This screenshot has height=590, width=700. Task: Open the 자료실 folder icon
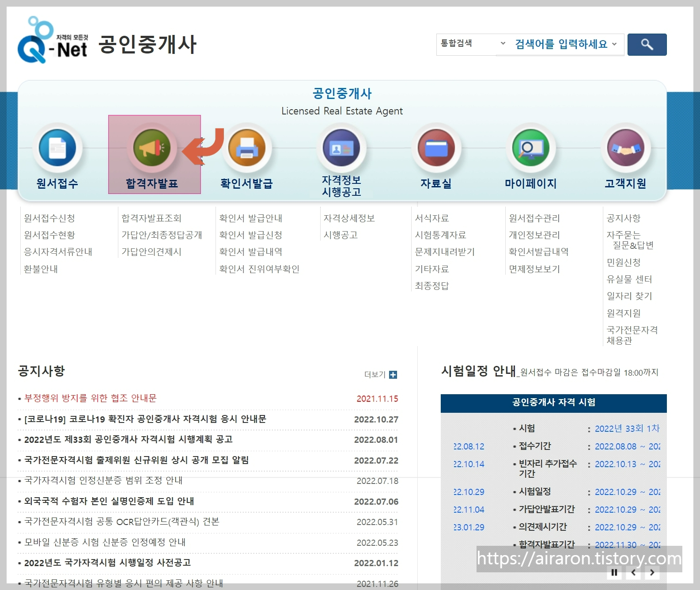[436, 148]
